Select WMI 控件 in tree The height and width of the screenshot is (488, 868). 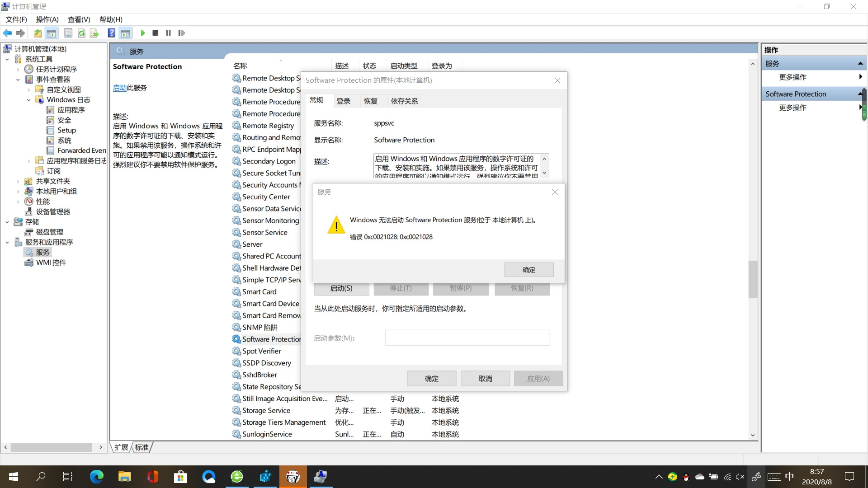click(x=51, y=263)
